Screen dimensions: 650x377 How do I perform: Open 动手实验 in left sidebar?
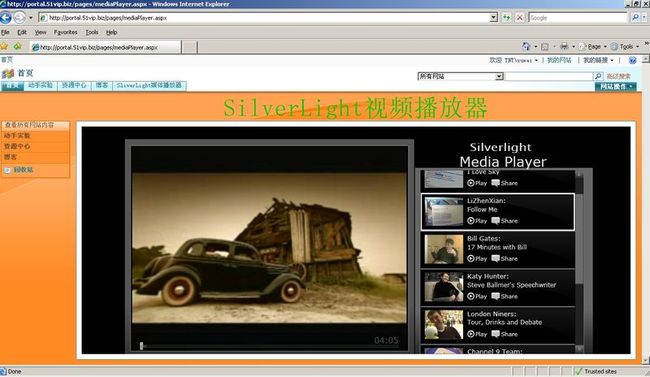coord(17,136)
